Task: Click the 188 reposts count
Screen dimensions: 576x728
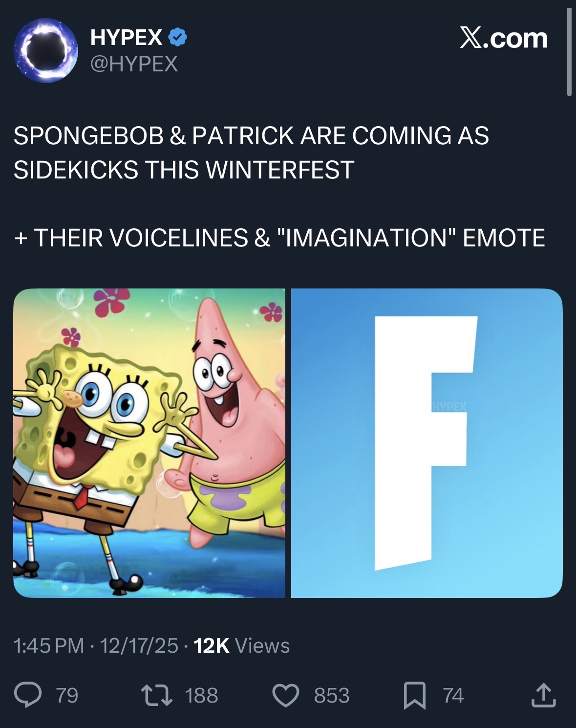Action: tap(201, 695)
